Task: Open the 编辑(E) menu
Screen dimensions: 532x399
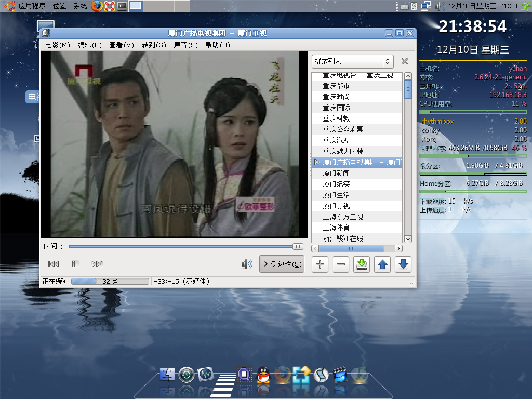Action: (x=89, y=45)
